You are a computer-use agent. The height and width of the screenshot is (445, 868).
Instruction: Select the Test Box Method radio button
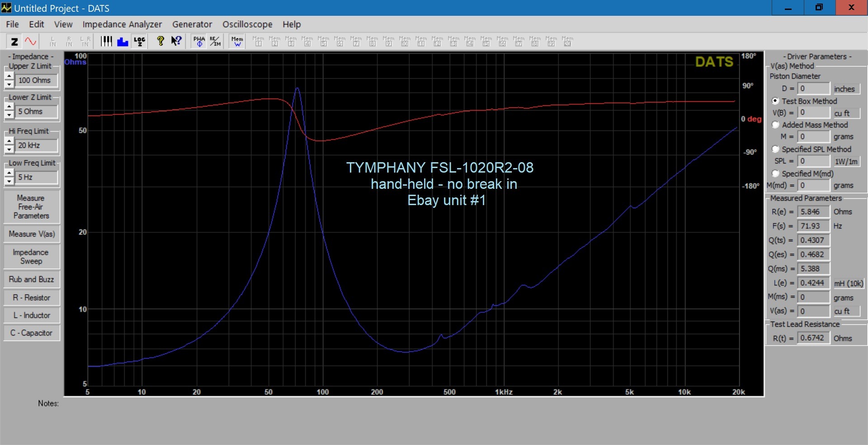point(775,101)
